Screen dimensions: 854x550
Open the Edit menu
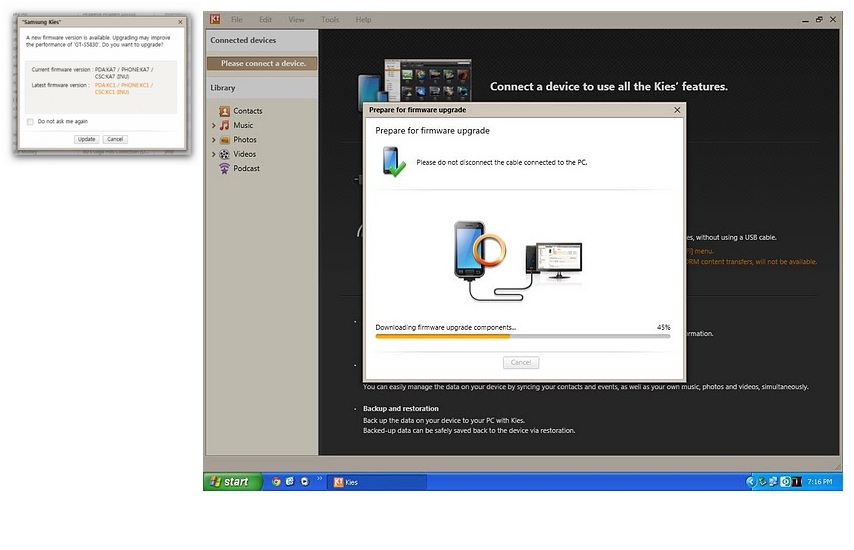[265, 20]
